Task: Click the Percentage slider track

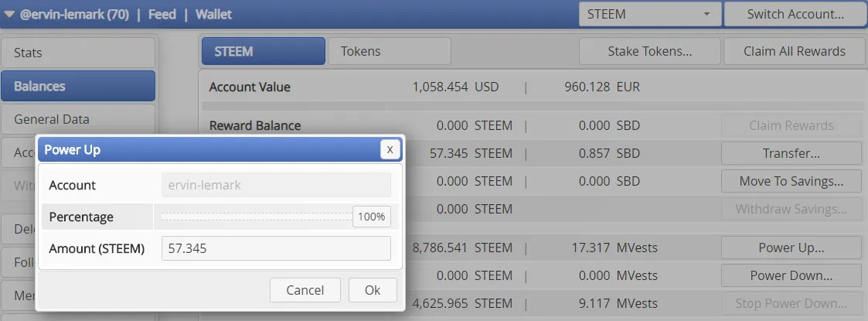Action: pyautogui.click(x=257, y=217)
